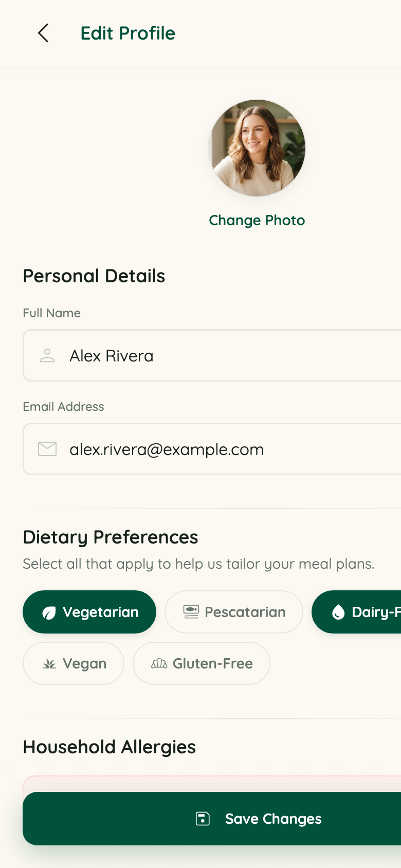Click the Edit Profile header title
This screenshot has width=401, height=868.
tap(128, 33)
